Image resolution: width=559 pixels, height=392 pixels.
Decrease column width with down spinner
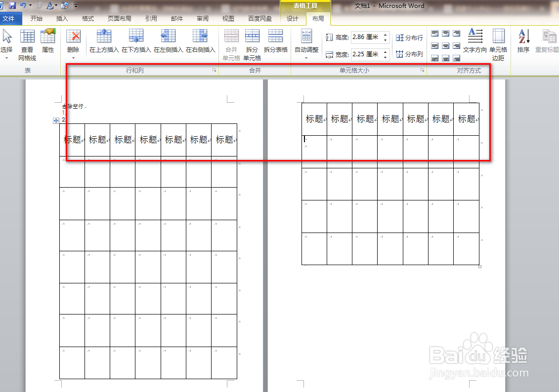pyautogui.click(x=386, y=57)
